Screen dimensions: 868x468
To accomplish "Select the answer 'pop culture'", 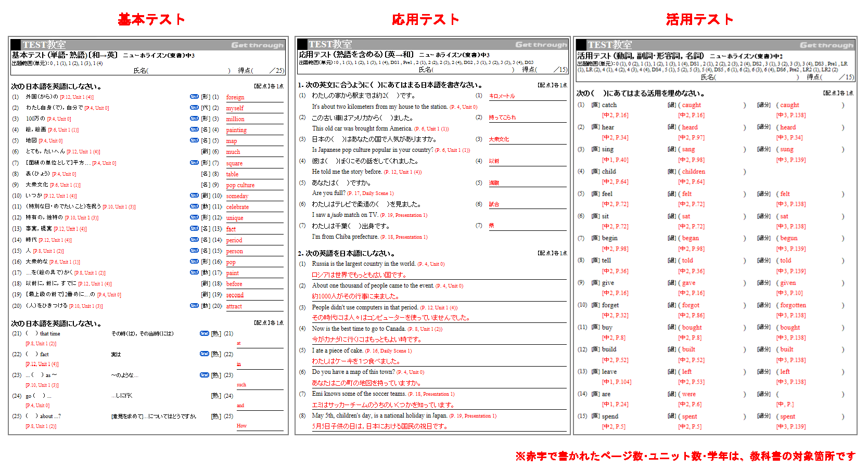I will (x=240, y=185).
